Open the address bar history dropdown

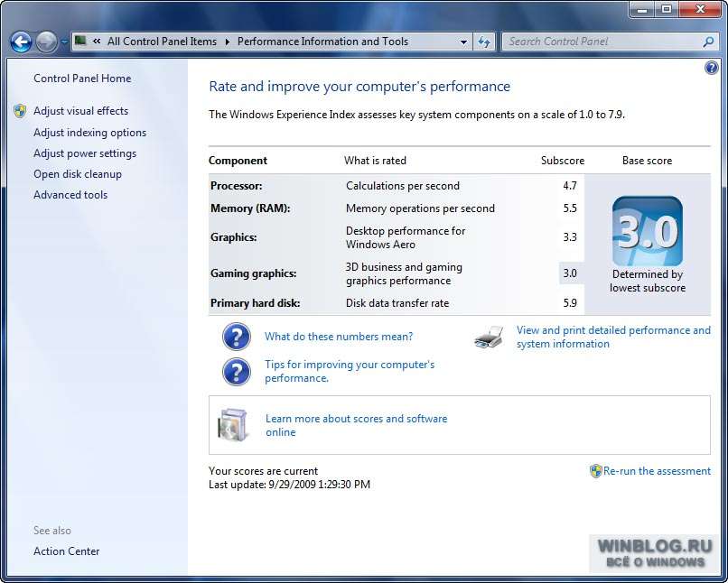(x=463, y=42)
